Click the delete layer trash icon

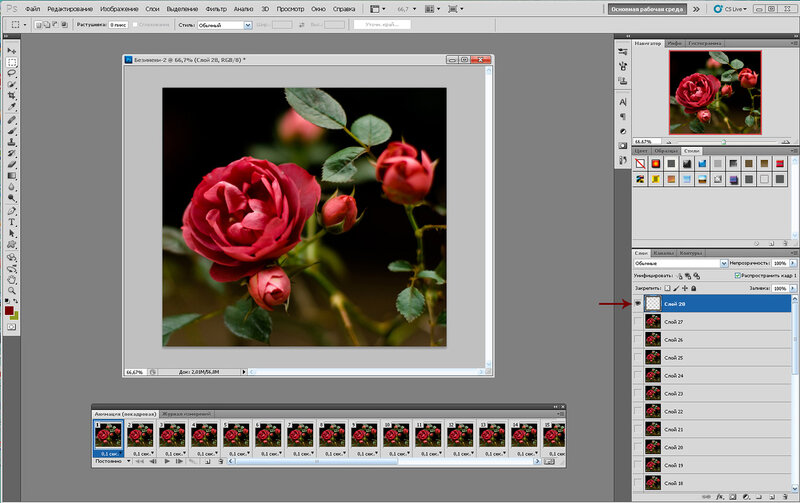[x=785, y=496]
